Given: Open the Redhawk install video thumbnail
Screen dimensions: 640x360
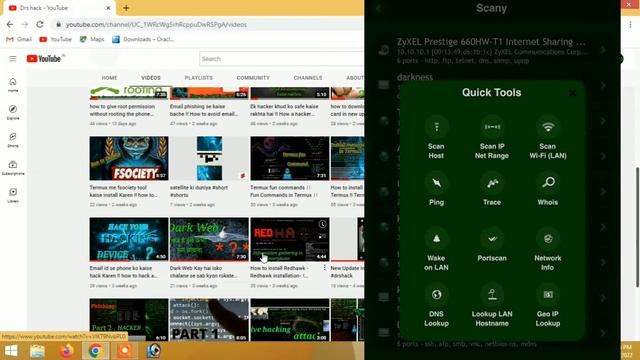Looking at the screenshot, I should 290,239.
